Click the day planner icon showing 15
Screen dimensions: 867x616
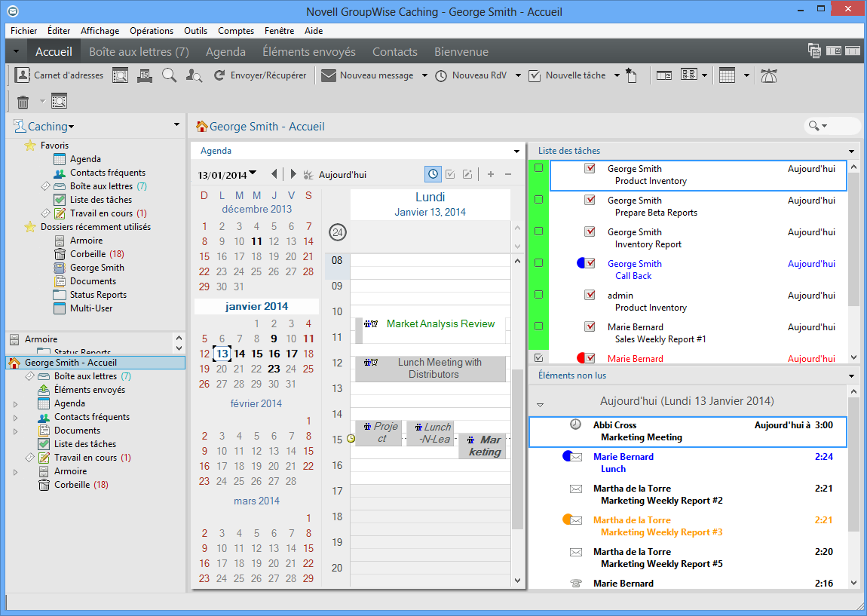[144, 75]
